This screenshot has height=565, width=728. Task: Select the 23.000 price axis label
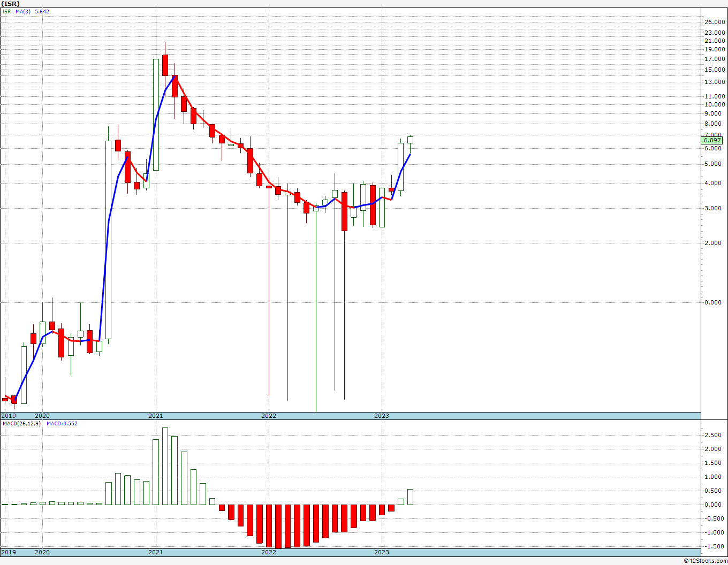click(x=715, y=33)
